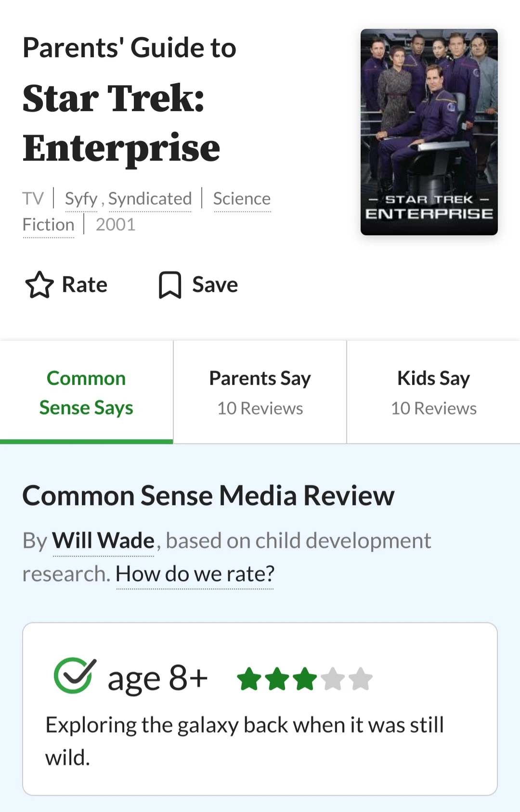Browse the Science Fiction genre link
This screenshot has width=520, height=812.
[x=242, y=199]
